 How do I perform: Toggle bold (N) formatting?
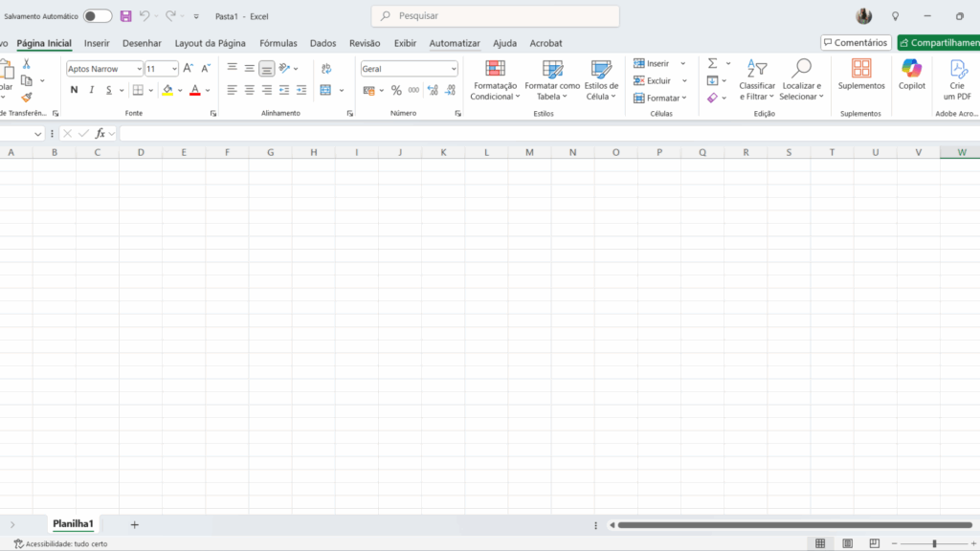pos(74,90)
